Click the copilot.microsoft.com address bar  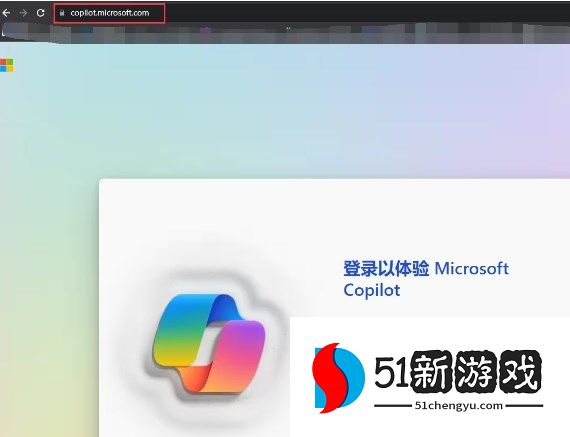(x=109, y=13)
